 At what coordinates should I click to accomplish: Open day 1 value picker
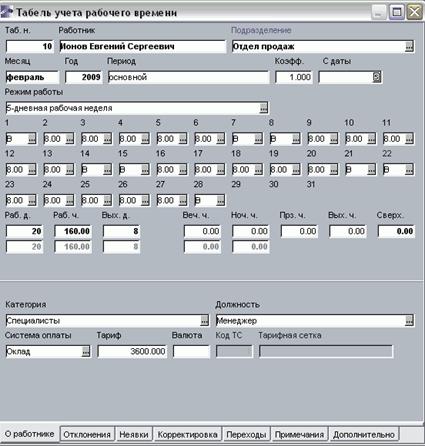click(x=32, y=139)
